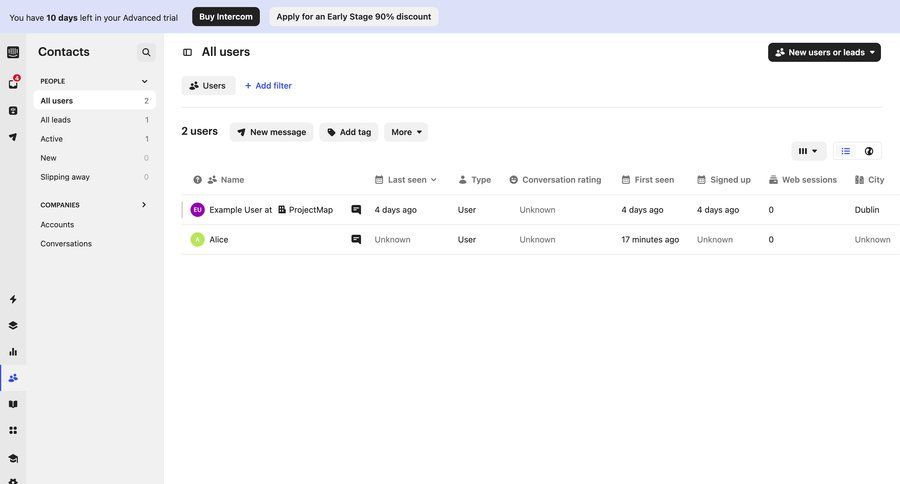The width and height of the screenshot is (900, 484).
Task: Open the ProjectMap company link
Action: point(305,210)
